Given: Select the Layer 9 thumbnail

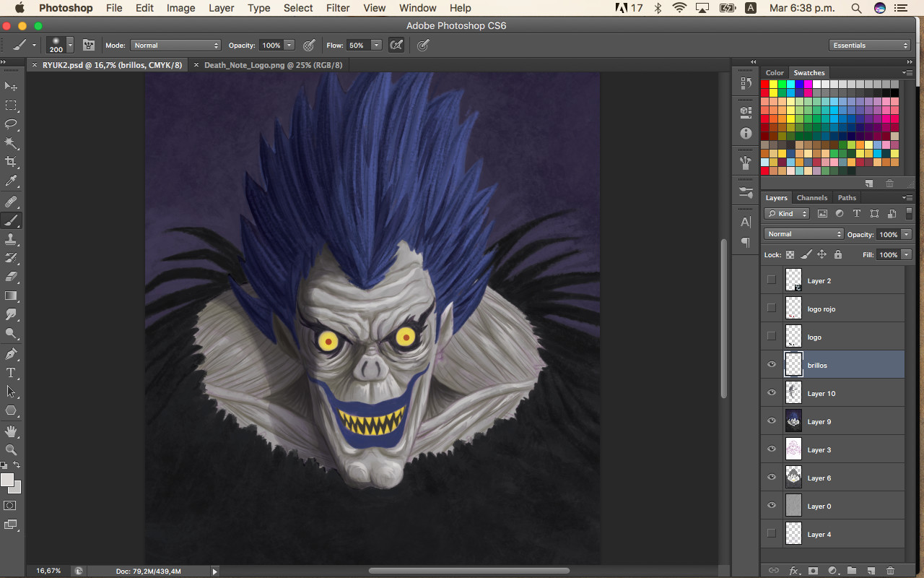Looking at the screenshot, I should pyautogui.click(x=793, y=421).
